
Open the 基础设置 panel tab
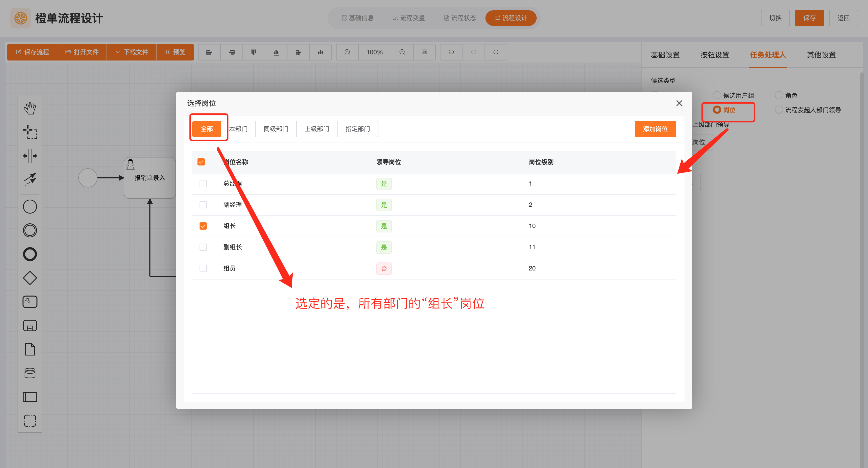665,55
